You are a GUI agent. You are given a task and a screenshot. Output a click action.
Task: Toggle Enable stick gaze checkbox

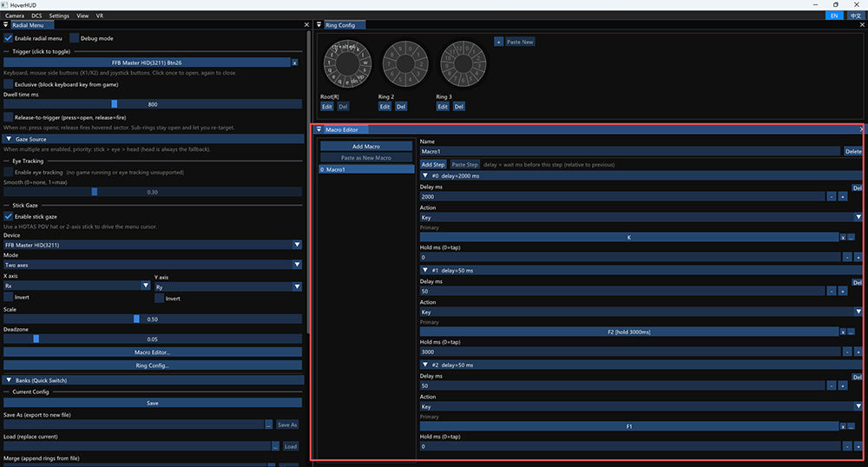tap(9, 216)
